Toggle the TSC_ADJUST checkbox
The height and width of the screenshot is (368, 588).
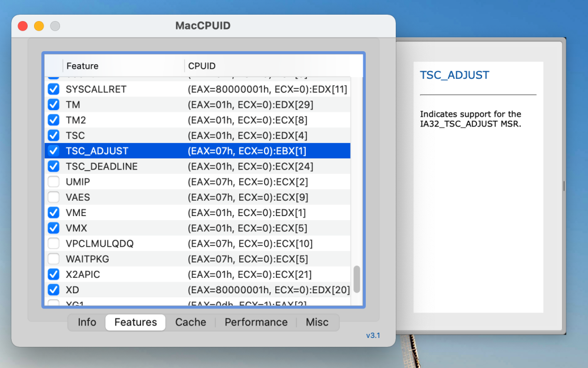[54, 151]
